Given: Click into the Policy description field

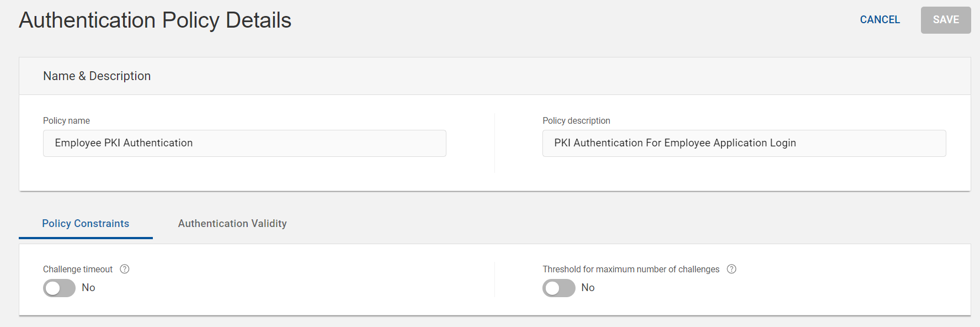Looking at the screenshot, I should pyautogui.click(x=744, y=144).
